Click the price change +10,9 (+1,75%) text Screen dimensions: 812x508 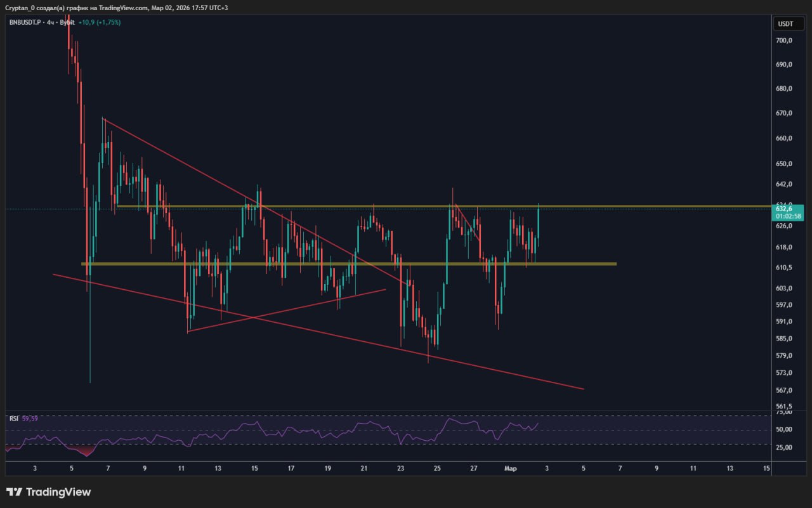[x=100, y=22]
